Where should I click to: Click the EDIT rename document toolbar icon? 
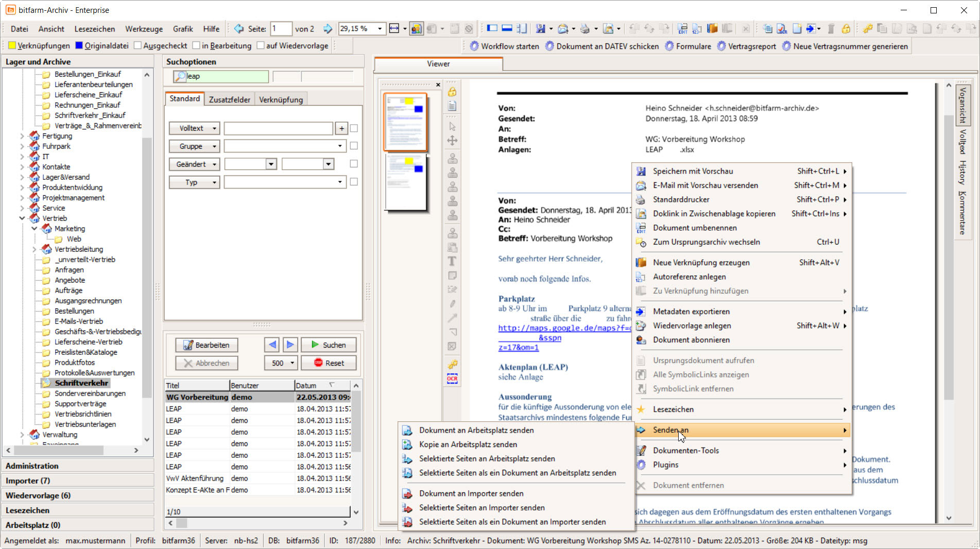683,29
